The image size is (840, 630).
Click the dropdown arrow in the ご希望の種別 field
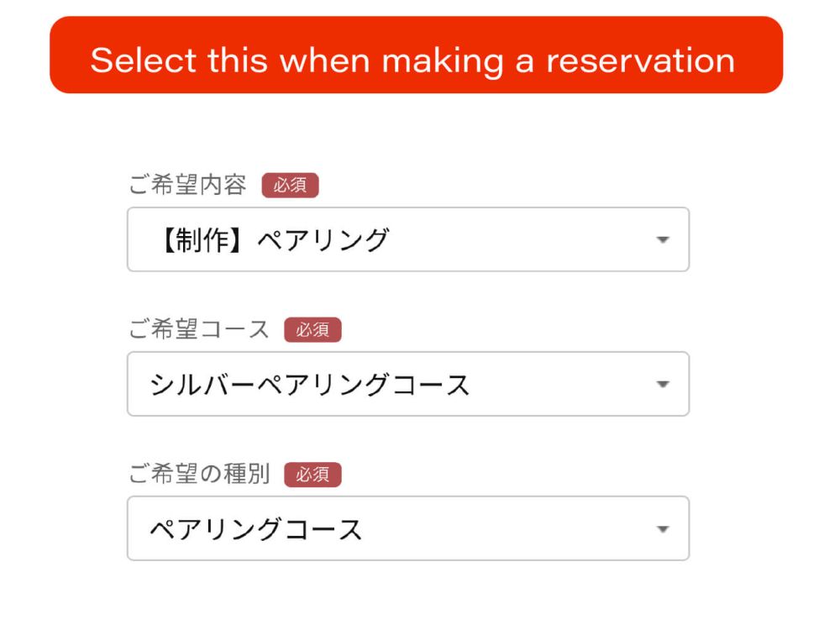tap(663, 529)
